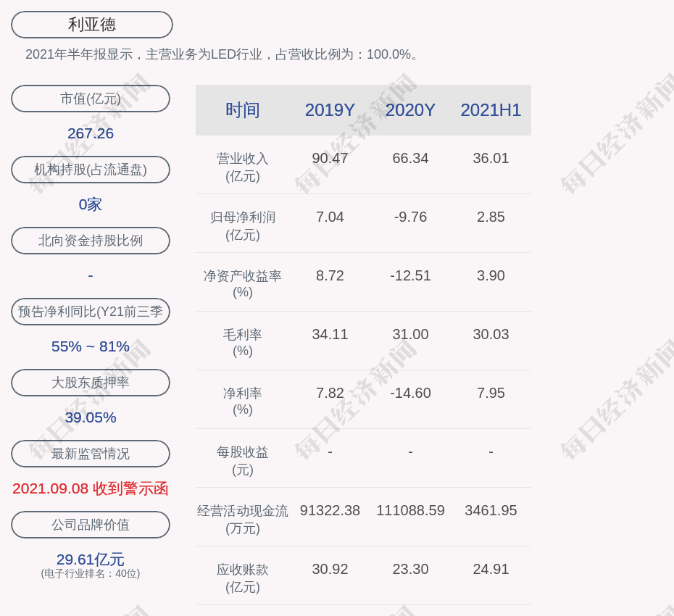Click the receivables value 24.91
The image size is (674, 616).
click(491, 569)
